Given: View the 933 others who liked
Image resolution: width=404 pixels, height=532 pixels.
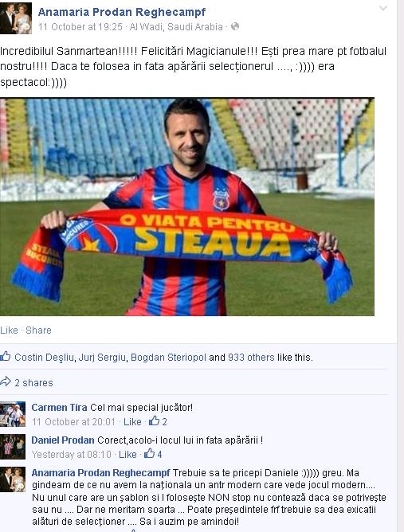Looking at the screenshot, I should point(251,358).
